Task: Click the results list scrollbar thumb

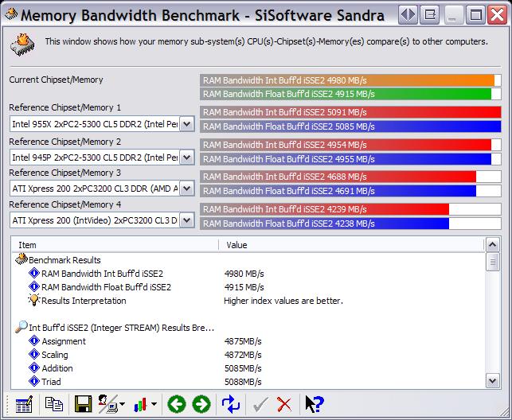Action: point(493,262)
